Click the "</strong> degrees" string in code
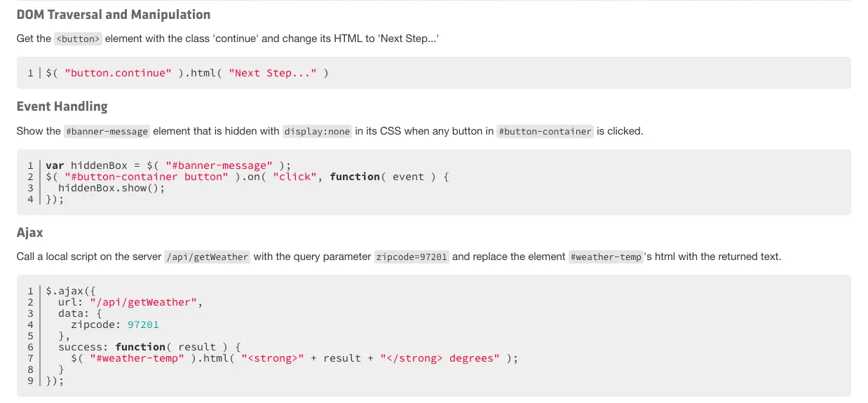 440,358
